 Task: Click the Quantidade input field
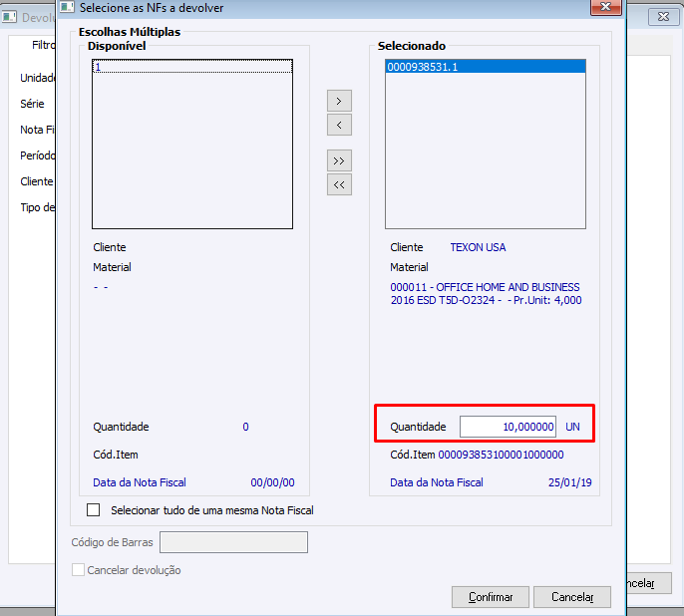point(508,427)
